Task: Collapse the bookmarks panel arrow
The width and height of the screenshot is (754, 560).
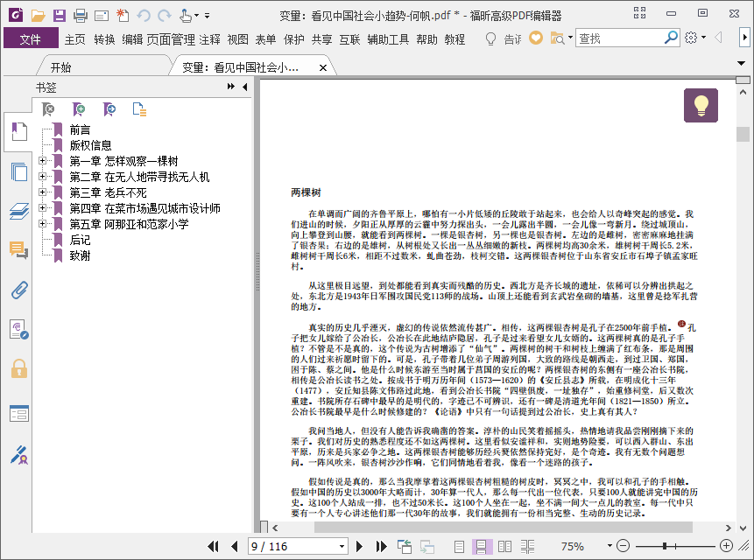Action: (244, 87)
